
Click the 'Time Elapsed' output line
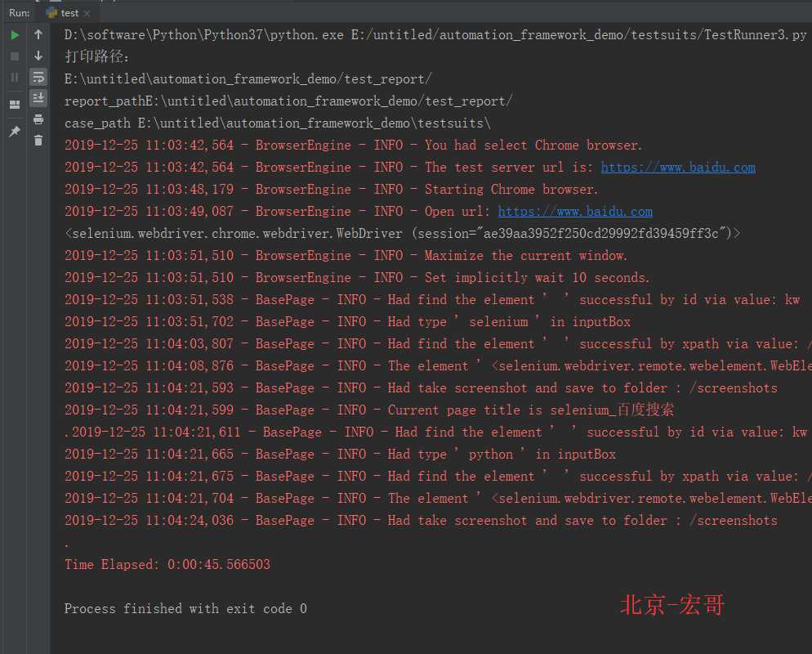(167, 564)
